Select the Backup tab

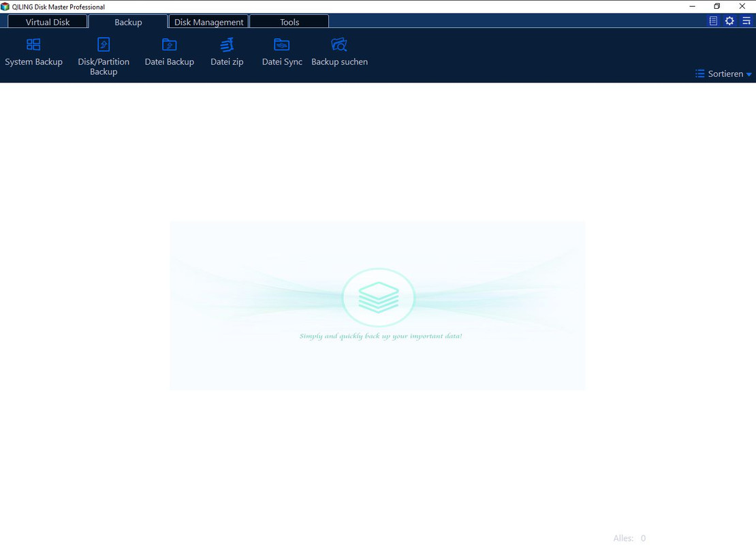point(128,22)
